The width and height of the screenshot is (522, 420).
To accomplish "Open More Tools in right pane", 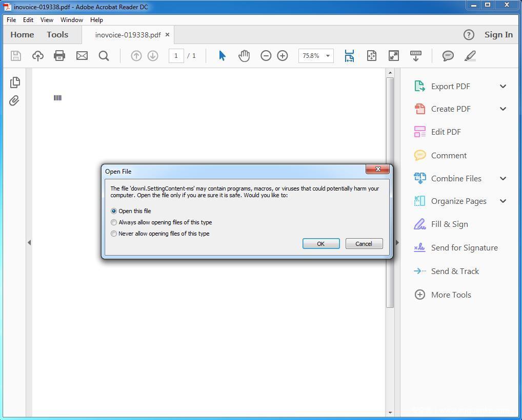I will (451, 295).
